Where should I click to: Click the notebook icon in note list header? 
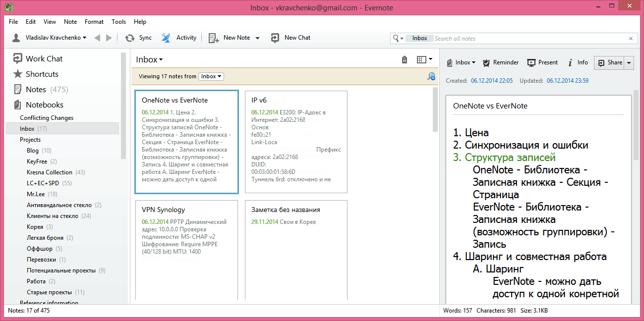(405, 60)
